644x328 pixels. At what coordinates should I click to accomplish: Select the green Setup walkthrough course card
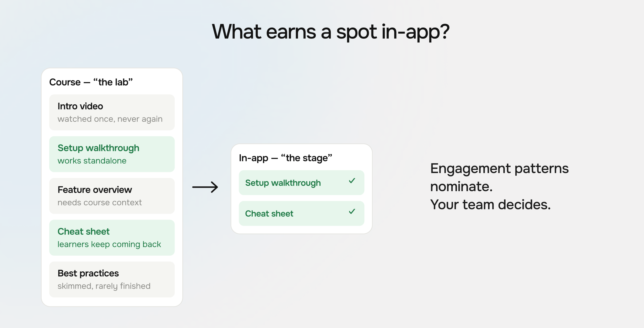pyautogui.click(x=112, y=154)
